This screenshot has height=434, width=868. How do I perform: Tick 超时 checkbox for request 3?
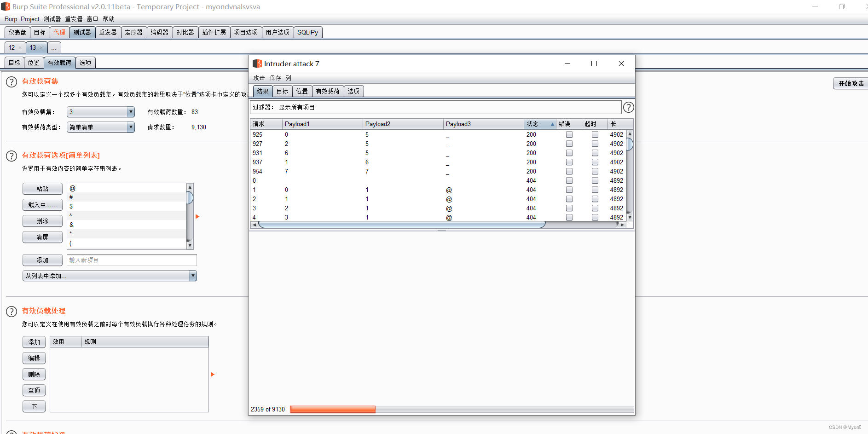(x=595, y=208)
